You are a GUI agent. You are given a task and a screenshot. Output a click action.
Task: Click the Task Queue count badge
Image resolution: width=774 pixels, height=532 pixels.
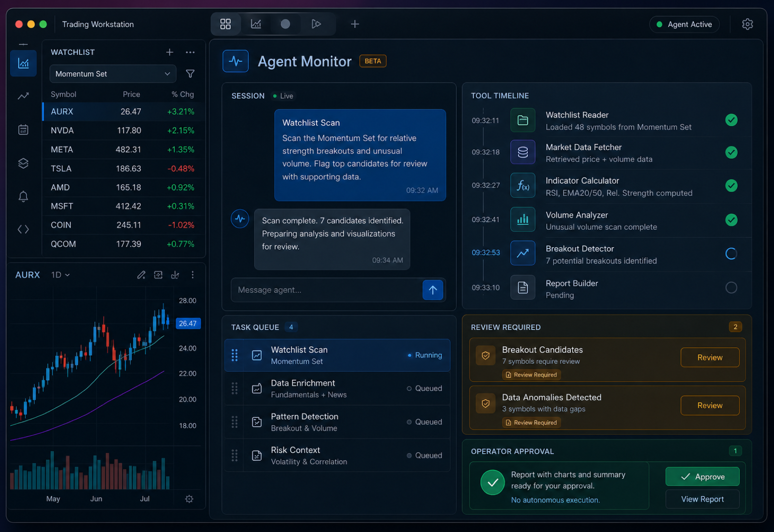point(291,327)
